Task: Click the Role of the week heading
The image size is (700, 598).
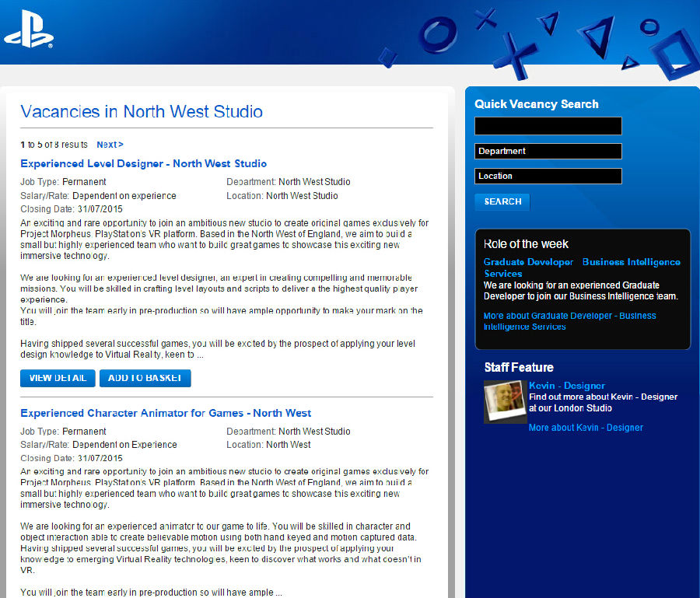Action: pos(526,244)
